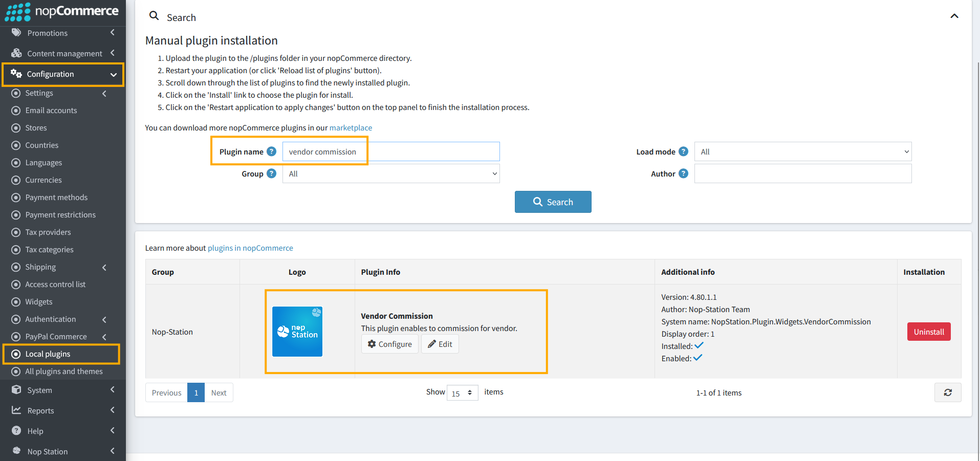Open the plugins in nopCommerce link
Screen dimensions: 980x461
point(250,248)
